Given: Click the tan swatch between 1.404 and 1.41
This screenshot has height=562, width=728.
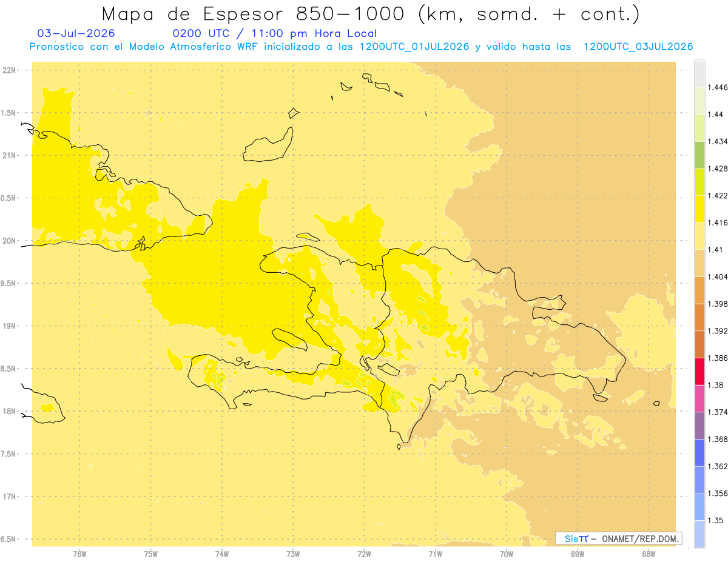Looking at the screenshot, I should [699, 263].
